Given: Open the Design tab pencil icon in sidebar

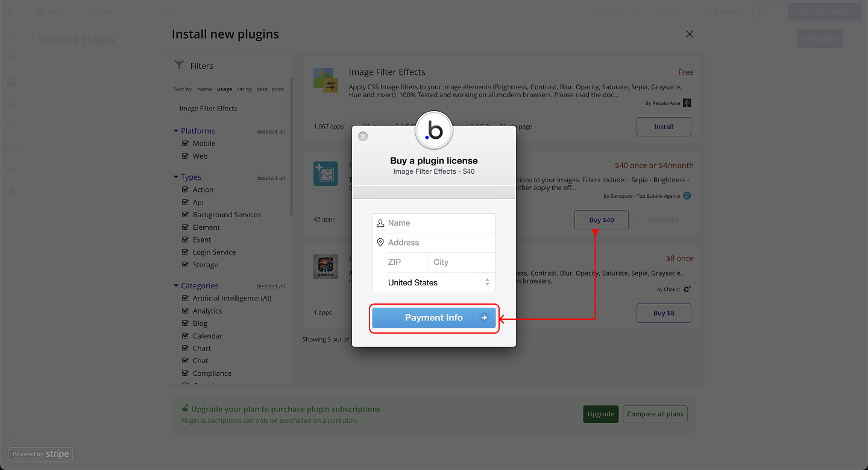Looking at the screenshot, I should click(11, 35).
